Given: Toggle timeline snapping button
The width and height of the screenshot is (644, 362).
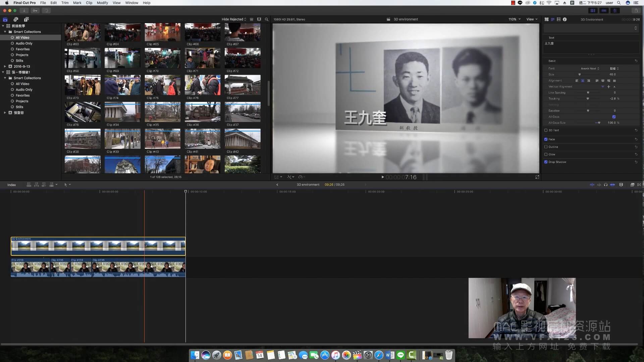Looking at the screenshot, I should (612, 185).
